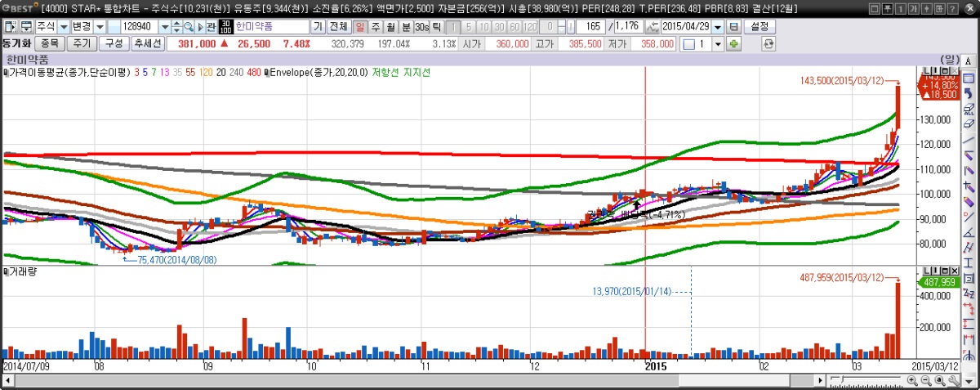Click the 구성 tab button
This screenshot has width=980, height=390.
click(x=114, y=43)
